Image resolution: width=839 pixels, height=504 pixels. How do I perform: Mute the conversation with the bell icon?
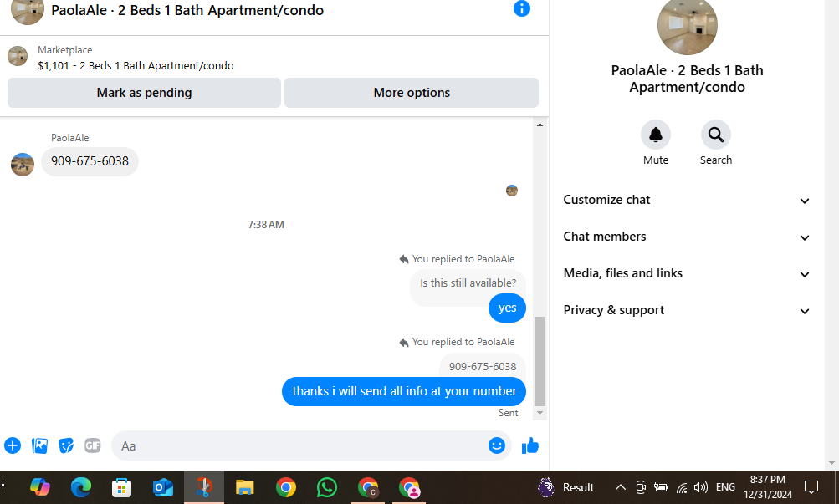coord(656,135)
